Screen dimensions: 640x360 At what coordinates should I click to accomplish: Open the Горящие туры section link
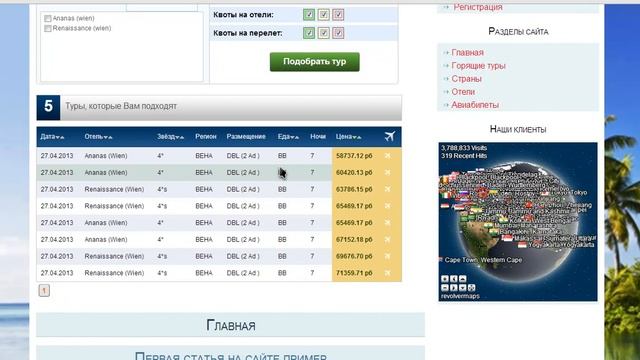478,66
